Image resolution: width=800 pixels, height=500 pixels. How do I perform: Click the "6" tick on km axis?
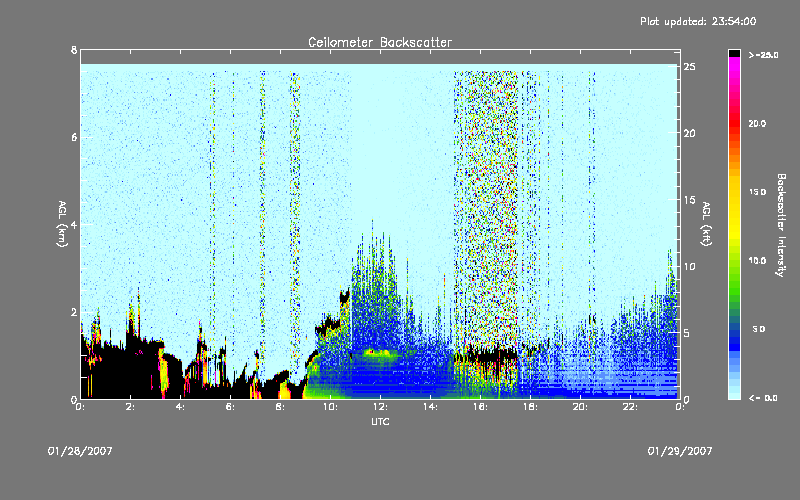(74, 137)
